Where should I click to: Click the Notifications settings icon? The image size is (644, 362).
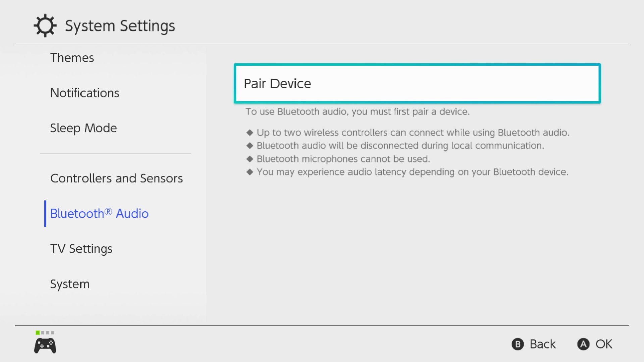(x=85, y=93)
